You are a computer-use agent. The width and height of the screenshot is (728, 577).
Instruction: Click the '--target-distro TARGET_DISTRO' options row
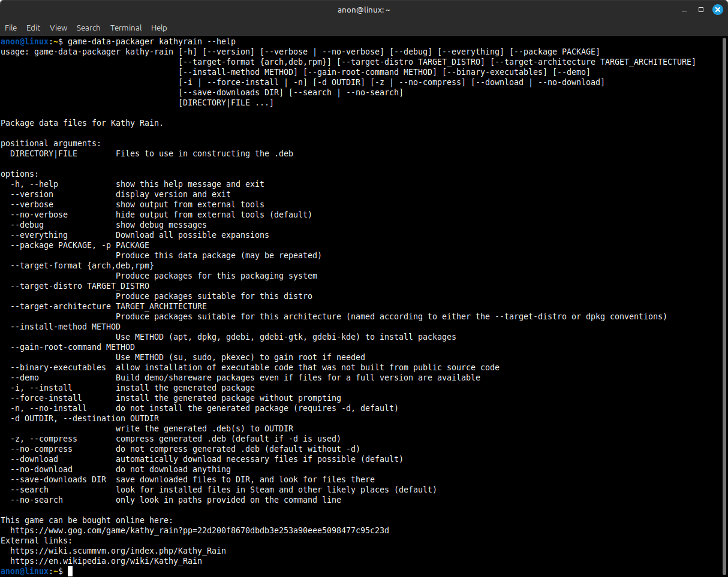(x=80, y=286)
